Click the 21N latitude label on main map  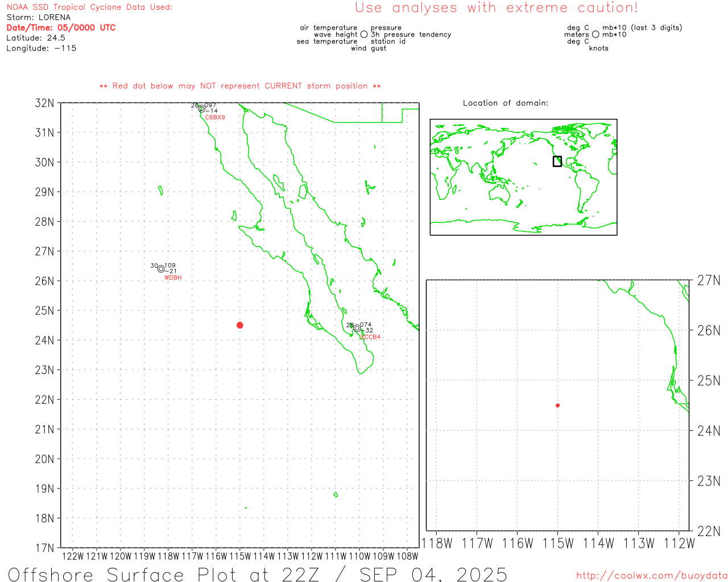click(45, 429)
